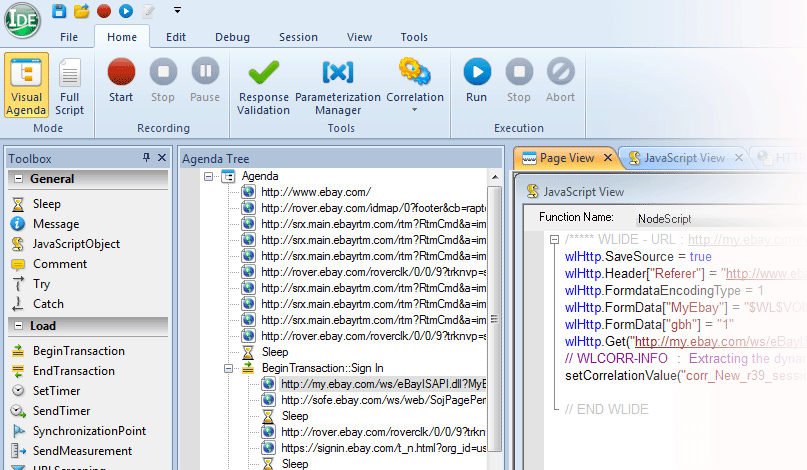
Task: Select the JavaScriptObject toolbox item
Action: (75, 244)
